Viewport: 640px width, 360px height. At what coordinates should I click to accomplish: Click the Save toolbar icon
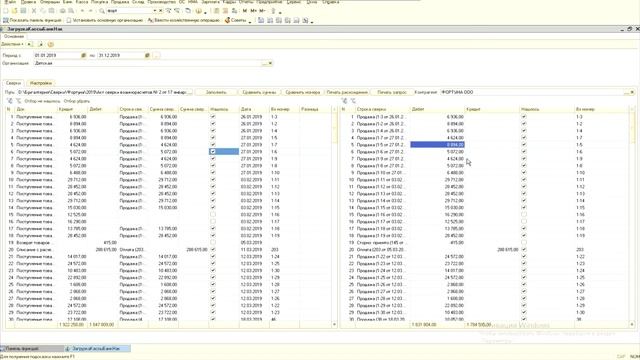(x=23, y=11)
